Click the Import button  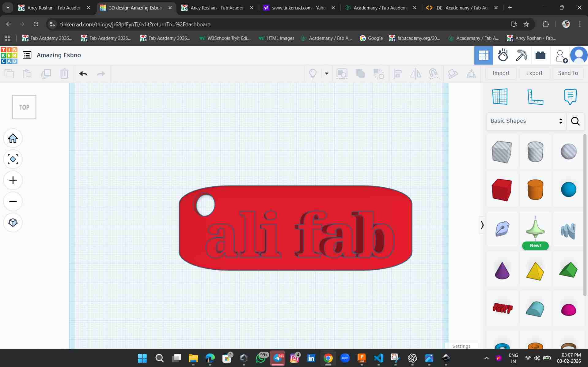pos(501,73)
